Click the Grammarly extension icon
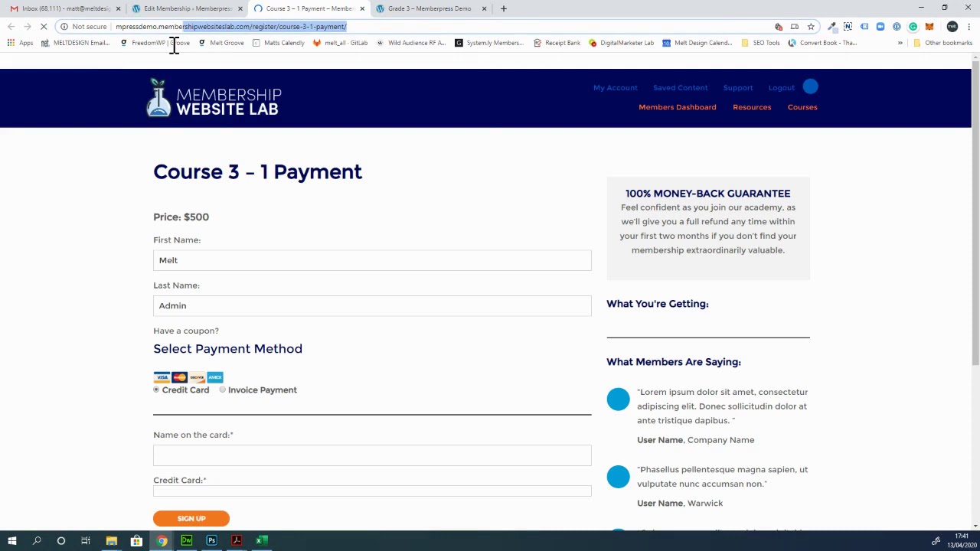The height and width of the screenshot is (551, 980). click(913, 27)
